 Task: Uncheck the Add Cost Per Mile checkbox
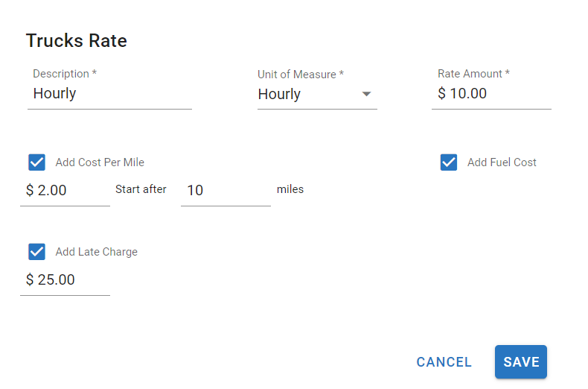coord(37,162)
